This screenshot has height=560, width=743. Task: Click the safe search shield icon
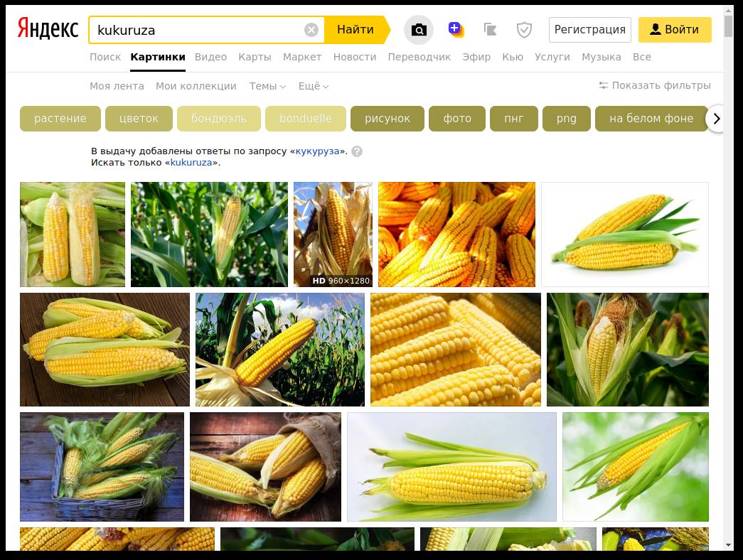(524, 30)
